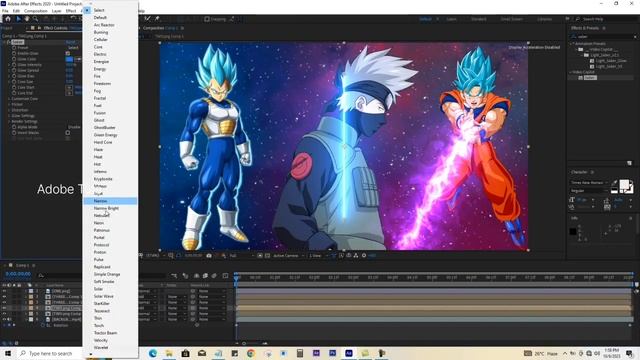
Task: Hide timeline layer 3 with eye toggle
Action: tap(4, 302)
